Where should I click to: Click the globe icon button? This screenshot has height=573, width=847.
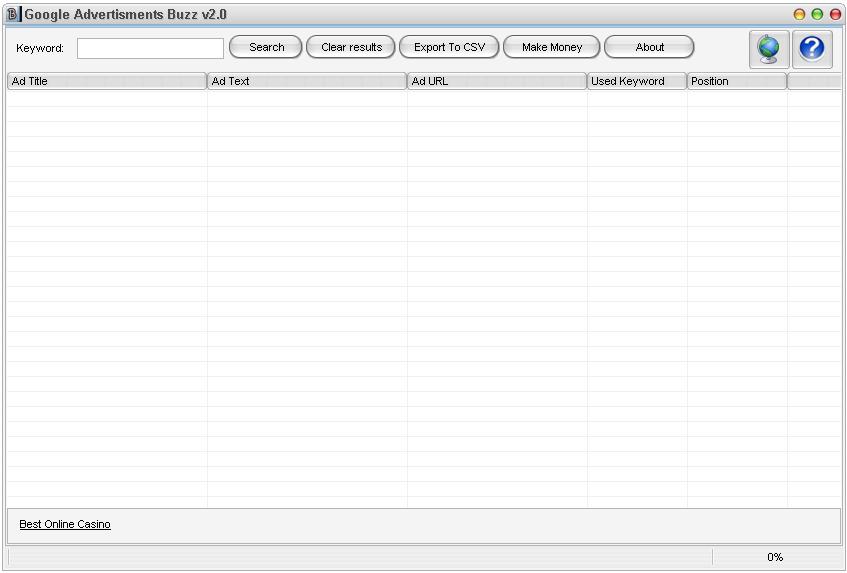pyautogui.click(x=769, y=49)
